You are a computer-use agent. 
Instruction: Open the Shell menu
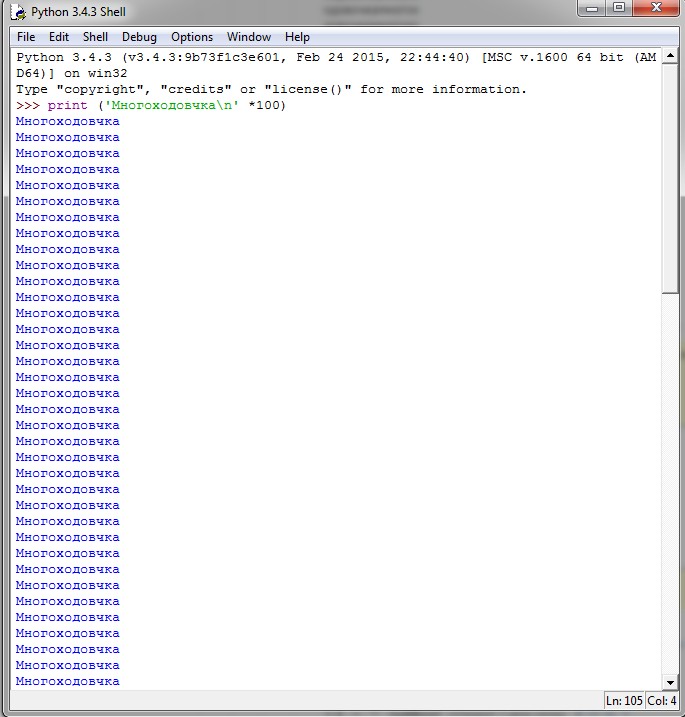point(95,37)
